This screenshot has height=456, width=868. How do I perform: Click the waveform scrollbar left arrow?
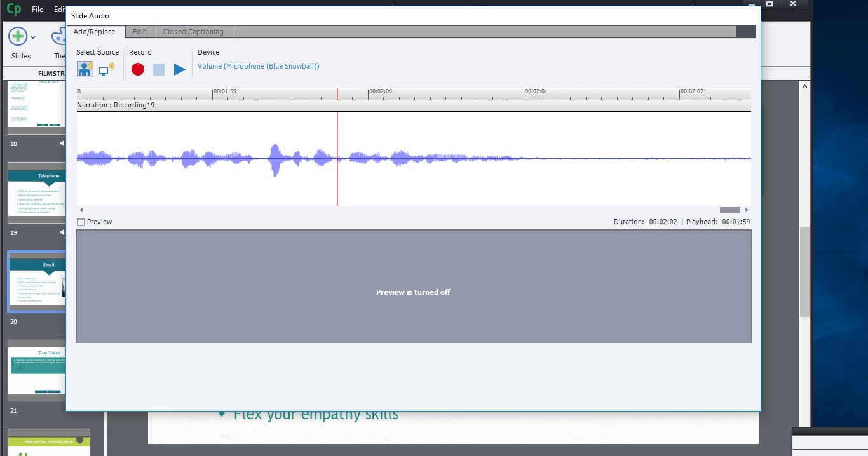coord(81,210)
